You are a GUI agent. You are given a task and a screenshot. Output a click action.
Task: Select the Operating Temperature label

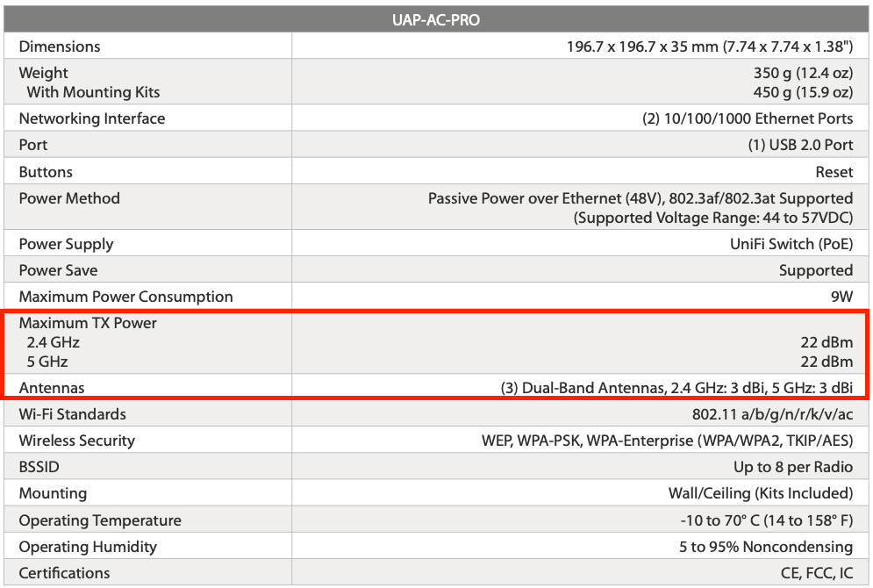tap(100, 520)
